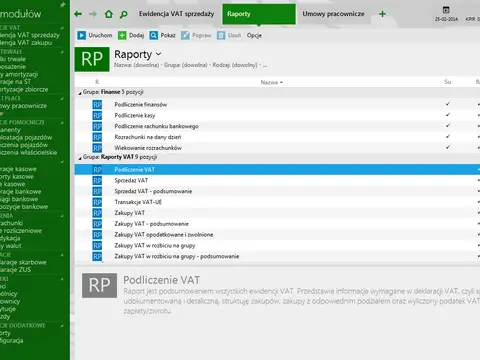Click the filter summary Nazwa: (dowolna)

[x=137, y=65]
